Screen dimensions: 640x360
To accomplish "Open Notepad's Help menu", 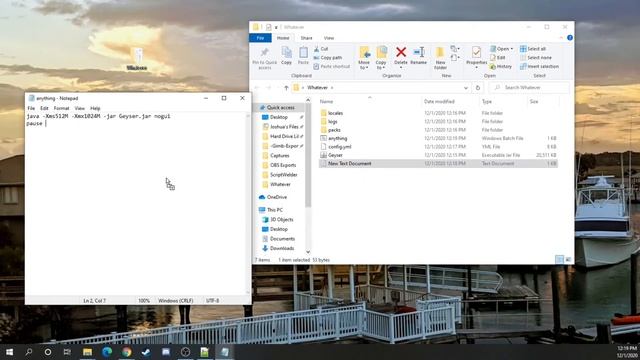I will (x=95, y=108).
